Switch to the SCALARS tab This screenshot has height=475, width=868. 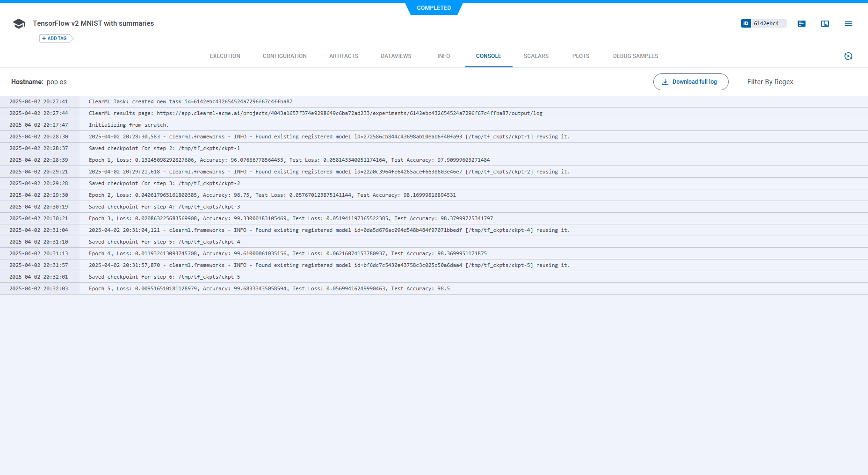pos(536,56)
